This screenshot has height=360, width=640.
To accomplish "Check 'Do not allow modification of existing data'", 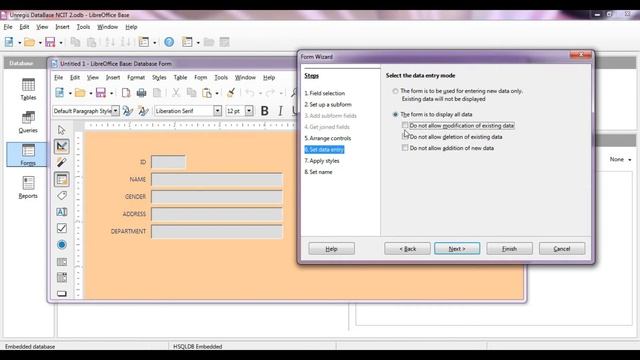I will click(405, 125).
